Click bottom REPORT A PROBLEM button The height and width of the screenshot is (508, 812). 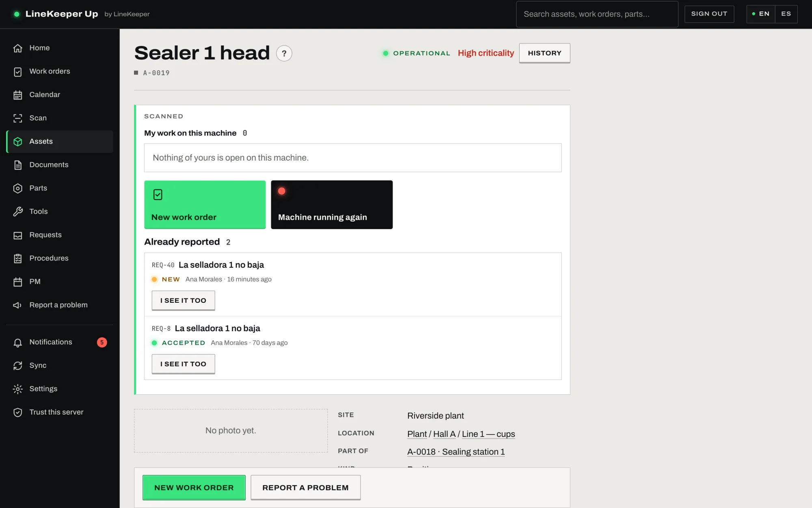[305, 487]
